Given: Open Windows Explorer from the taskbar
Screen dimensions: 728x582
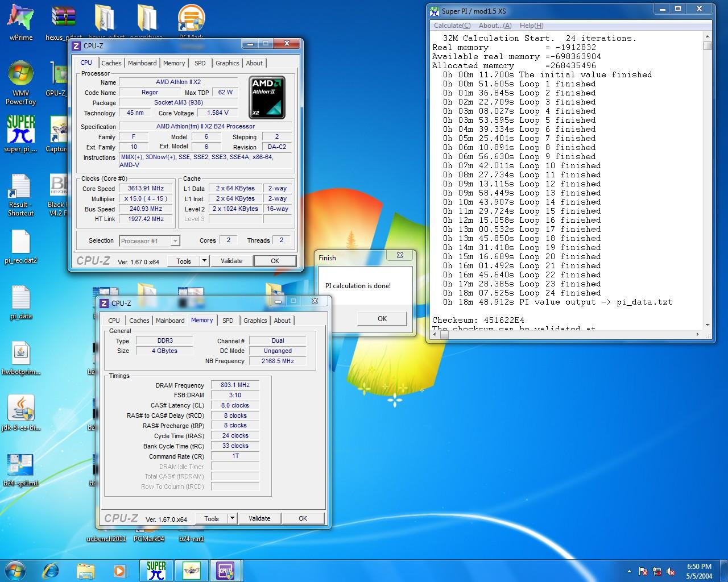Looking at the screenshot, I should pyautogui.click(x=85, y=570).
